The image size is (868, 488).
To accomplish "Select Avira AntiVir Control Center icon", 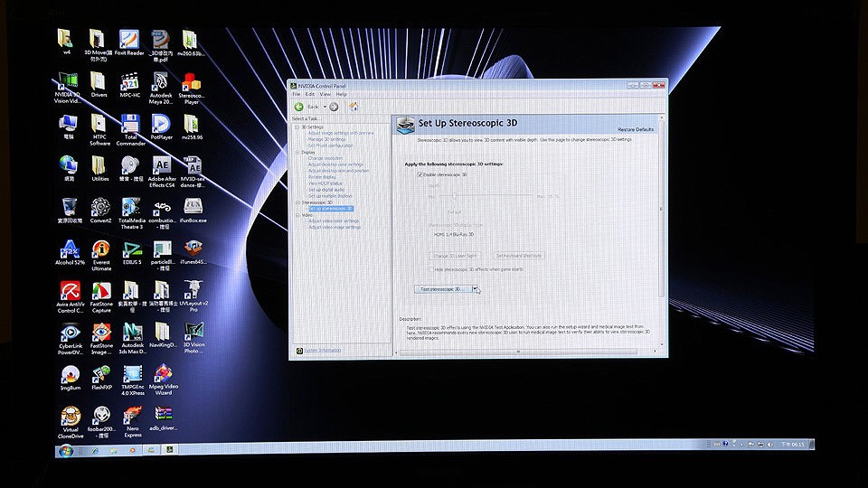I will click(70, 297).
